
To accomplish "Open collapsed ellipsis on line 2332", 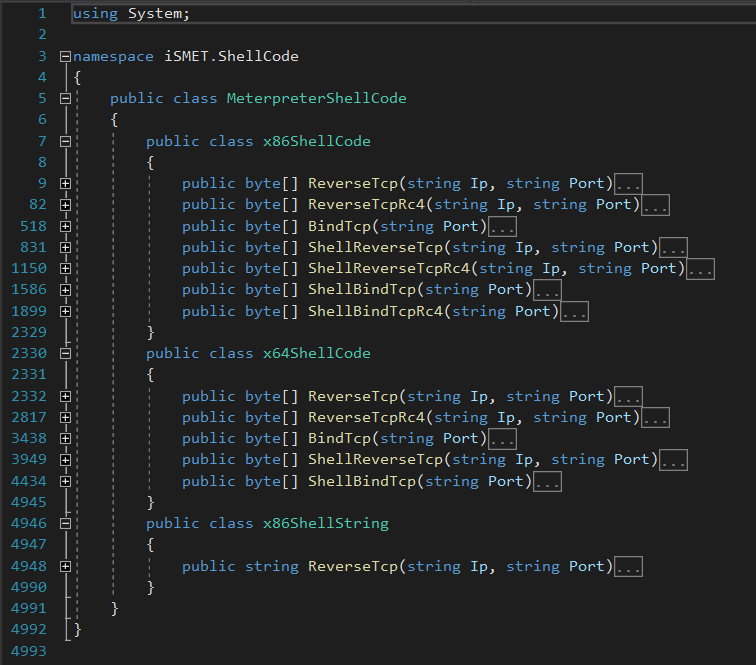I will (628, 396).
